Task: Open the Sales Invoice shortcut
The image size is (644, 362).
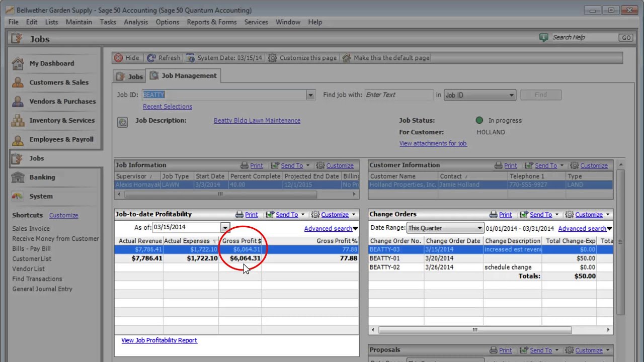Action: [x=31, y=229]
